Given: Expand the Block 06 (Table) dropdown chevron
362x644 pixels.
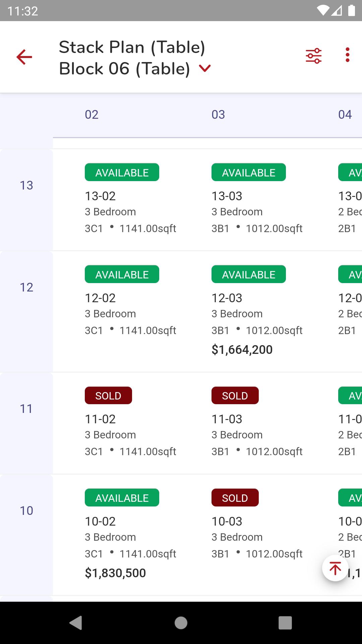Looking at the screenshot, I should point(205,68).
